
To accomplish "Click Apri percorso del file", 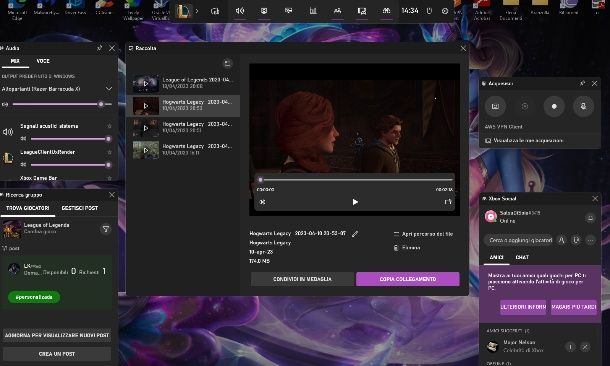I will 423,234.
